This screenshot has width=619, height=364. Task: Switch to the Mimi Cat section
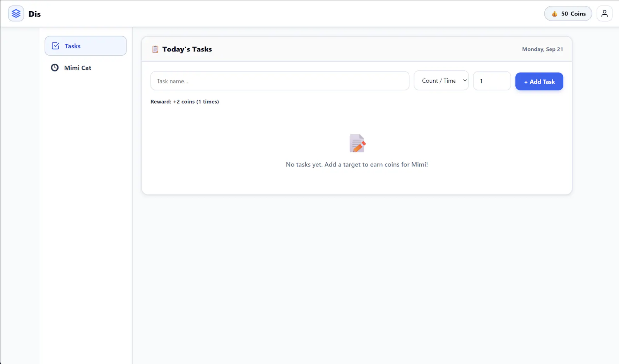[85, 68]
